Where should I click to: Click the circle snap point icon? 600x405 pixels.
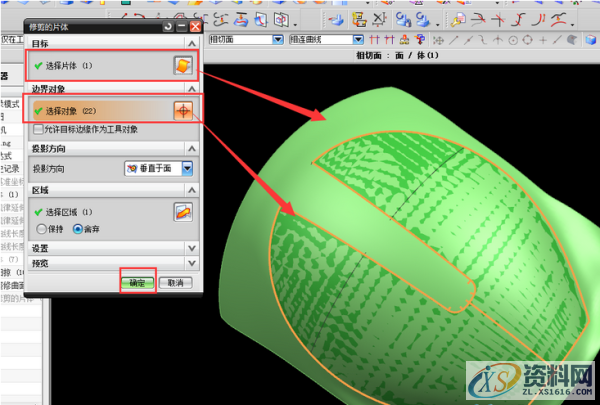(x=512, y=40)
